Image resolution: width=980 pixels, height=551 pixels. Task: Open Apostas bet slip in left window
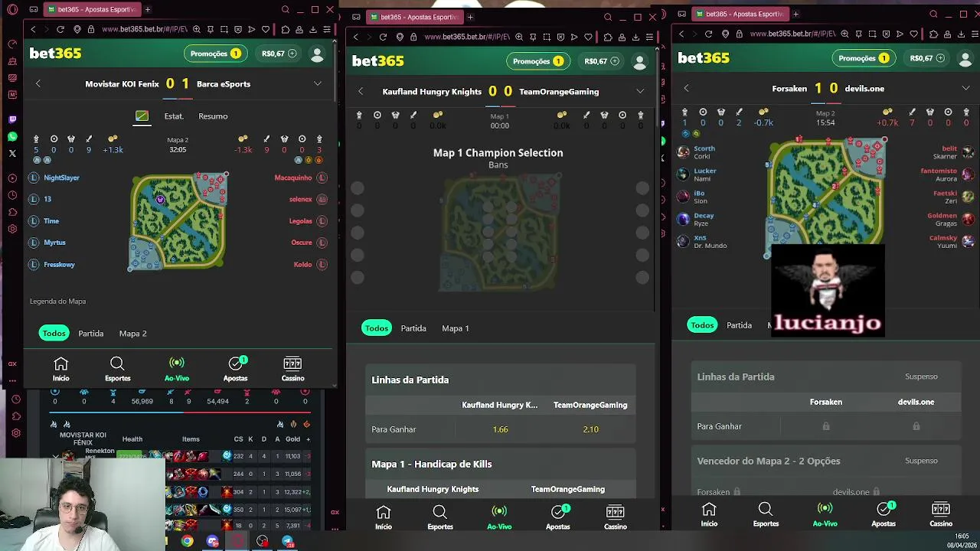(x=236, y=369)
